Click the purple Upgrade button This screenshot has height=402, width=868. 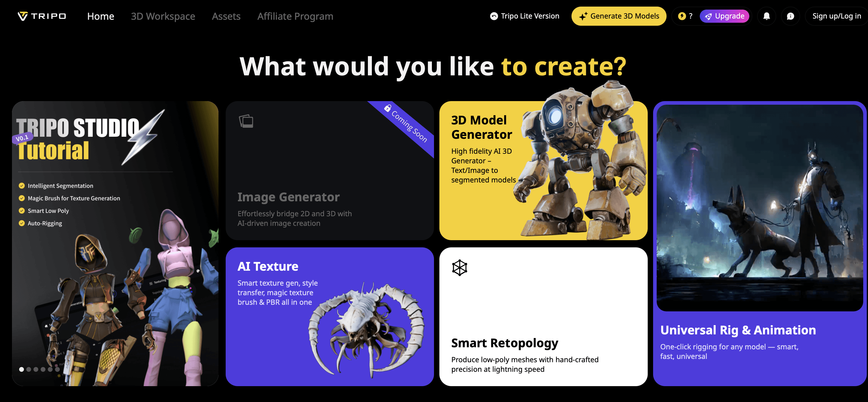point(724,16)
